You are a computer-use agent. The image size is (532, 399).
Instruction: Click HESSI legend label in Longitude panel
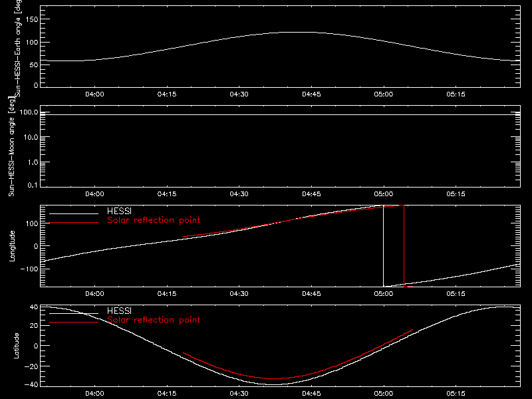coord(119,211)
